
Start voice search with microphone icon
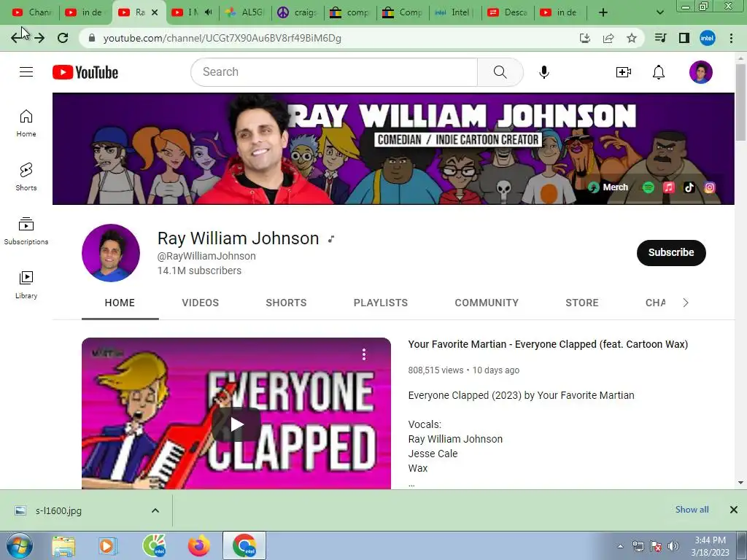click(543, 72)
